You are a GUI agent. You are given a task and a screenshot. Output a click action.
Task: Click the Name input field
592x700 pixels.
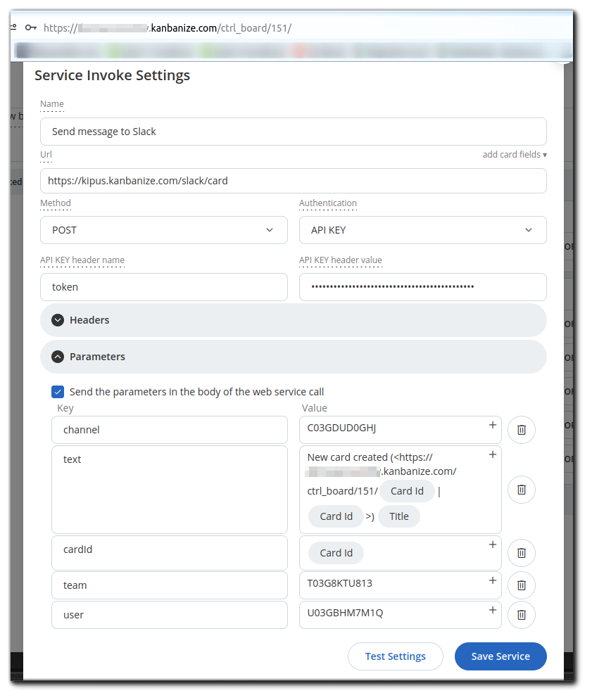293,132
